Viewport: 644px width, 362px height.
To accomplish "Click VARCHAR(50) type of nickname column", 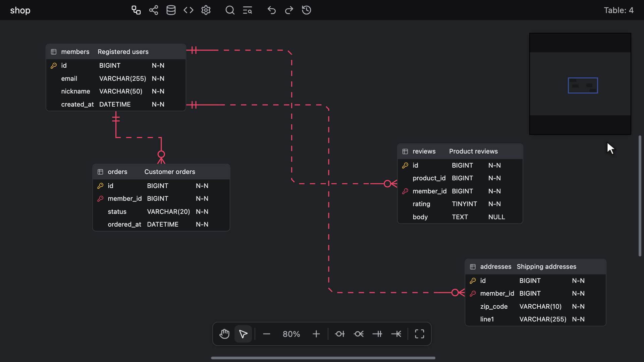I will [x=121, y=91].
